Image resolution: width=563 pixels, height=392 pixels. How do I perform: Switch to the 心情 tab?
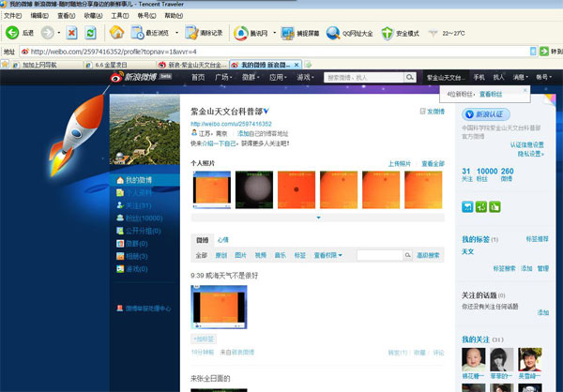[222, 240]
